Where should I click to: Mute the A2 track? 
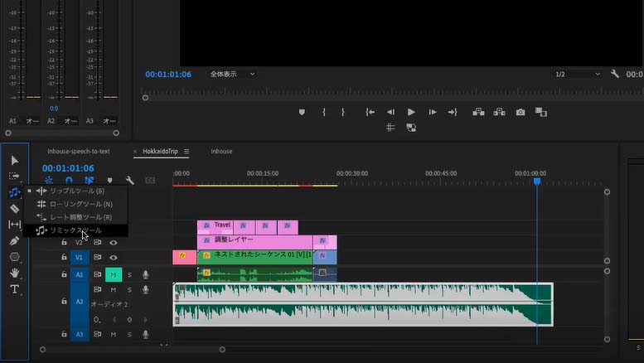pyautogui.click(x=114, y=289)
